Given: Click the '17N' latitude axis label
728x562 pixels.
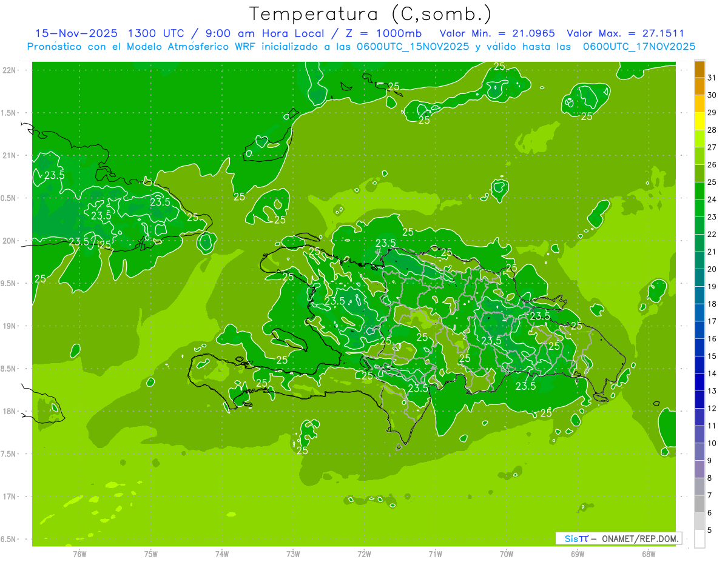Looking at the screenshot, I should [x=9, y=497].
